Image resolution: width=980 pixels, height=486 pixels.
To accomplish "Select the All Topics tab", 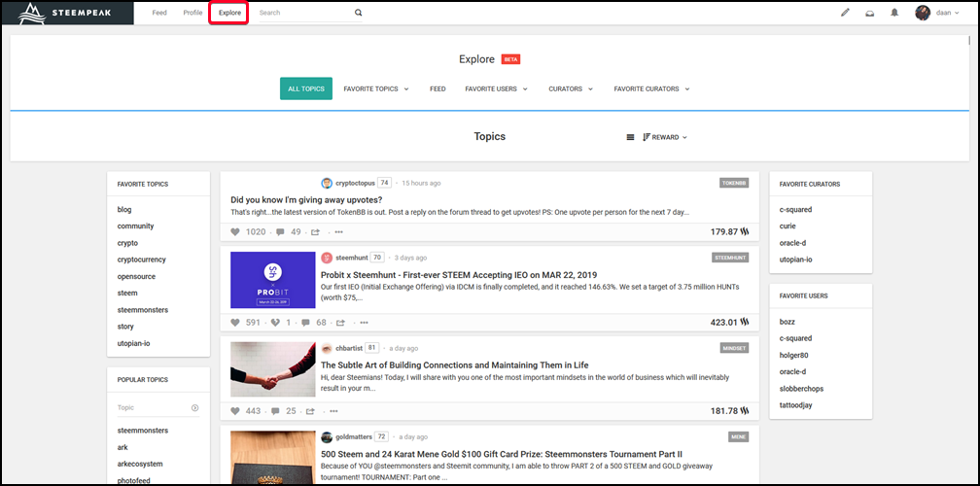I will pos(306,88).
